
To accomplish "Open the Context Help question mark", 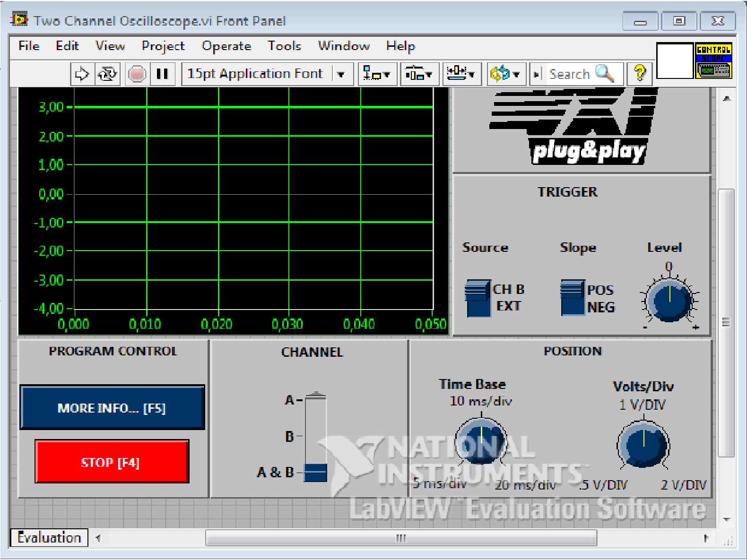I will click(640, 74).
